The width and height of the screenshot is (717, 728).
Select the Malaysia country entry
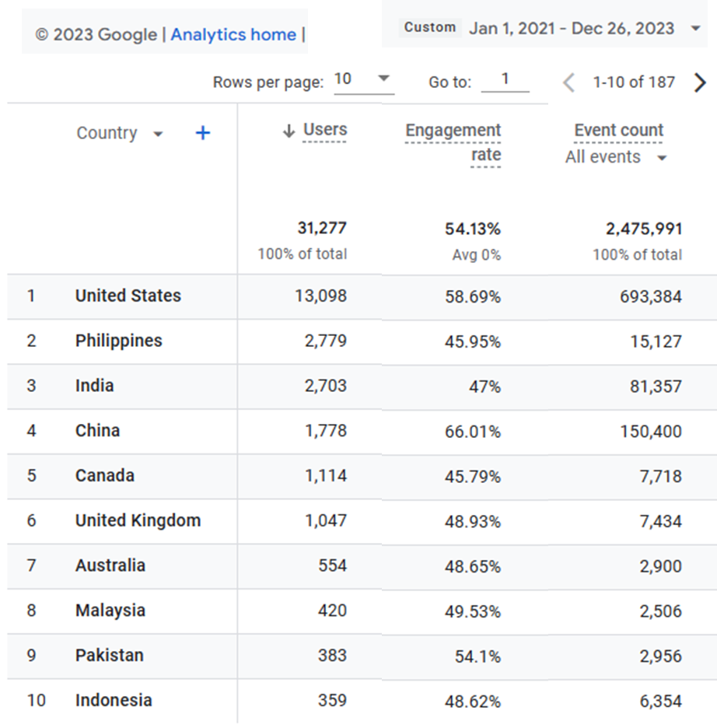click(110, 611)
